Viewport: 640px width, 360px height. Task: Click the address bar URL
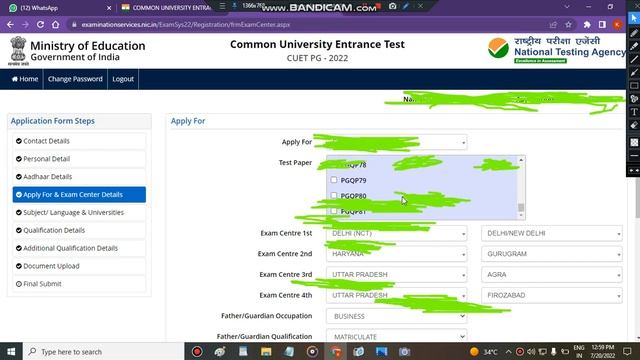point(185,24)
